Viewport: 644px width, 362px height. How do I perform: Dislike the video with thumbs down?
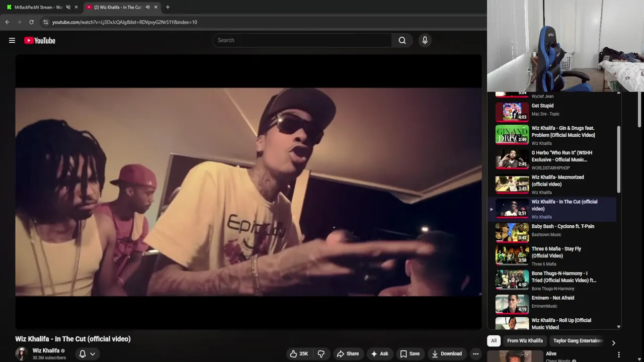pyautogui.click(x=321, y=354)
